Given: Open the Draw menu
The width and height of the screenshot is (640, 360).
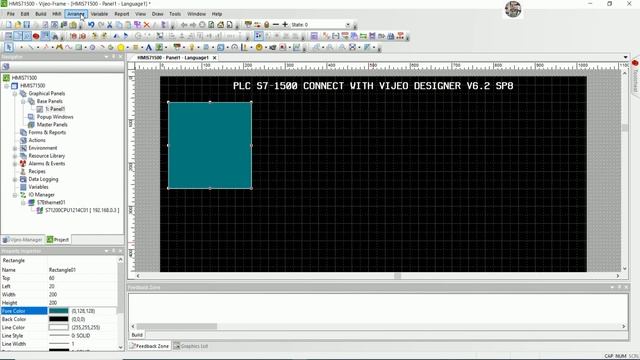Looking at the screenshot, I should pos(157,14).
